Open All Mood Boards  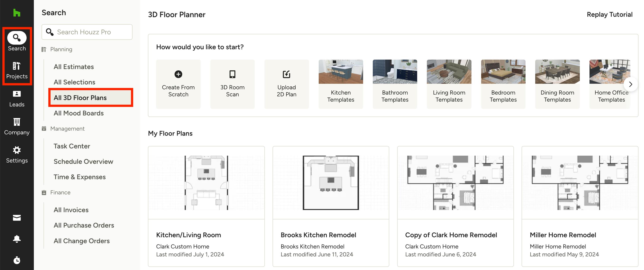(79, 113)
